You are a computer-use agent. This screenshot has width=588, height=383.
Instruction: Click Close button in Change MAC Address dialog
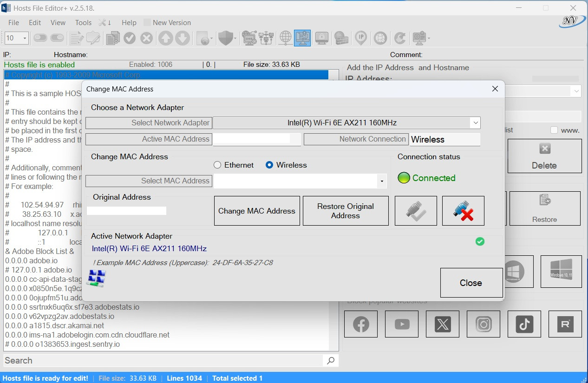coord(471,283)
